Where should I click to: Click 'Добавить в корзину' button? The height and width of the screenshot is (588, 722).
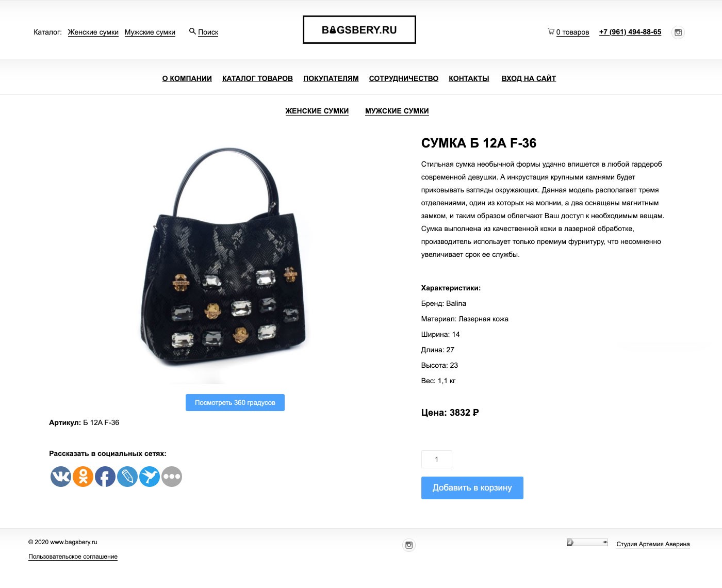pyautogui.click(x=472, y=488)
